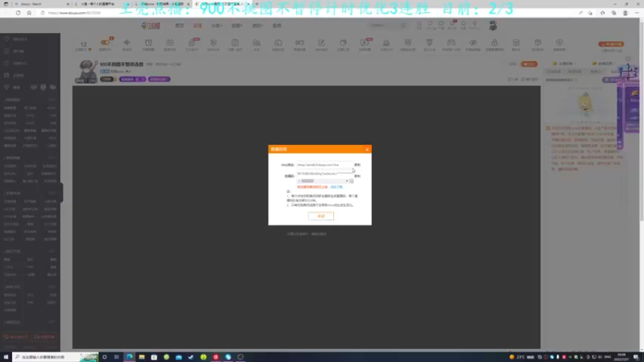
Task: Open the heart shield icon in the streamer toolbar
Action: click(559, 43)
